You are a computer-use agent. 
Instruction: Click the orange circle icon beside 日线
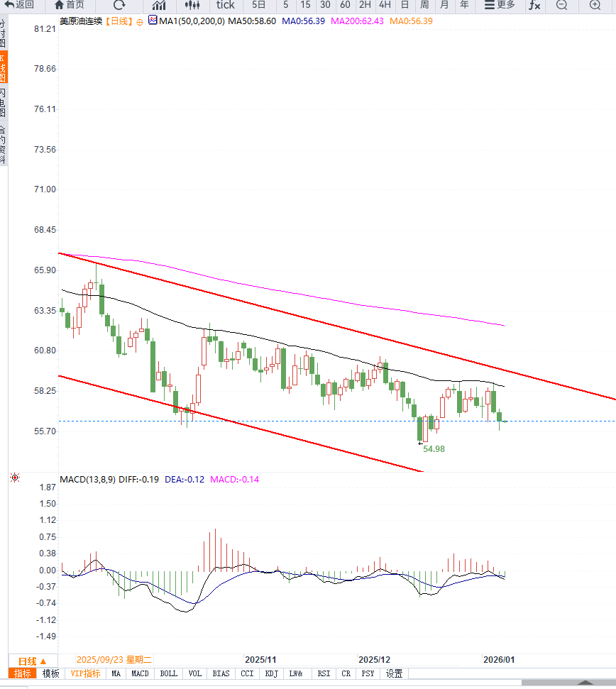[140, 22]
